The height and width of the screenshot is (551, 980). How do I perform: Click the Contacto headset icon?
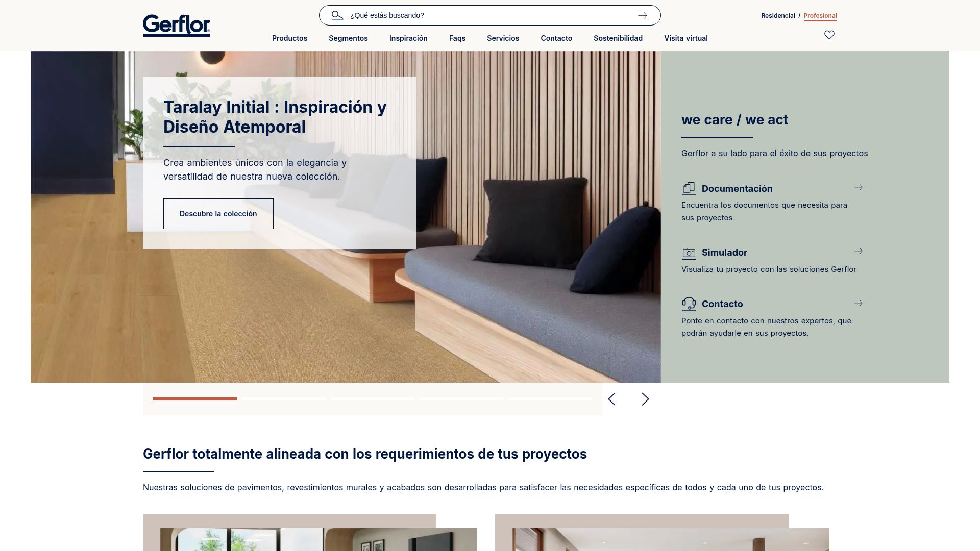pyautogui.click(x=689, y=304)
